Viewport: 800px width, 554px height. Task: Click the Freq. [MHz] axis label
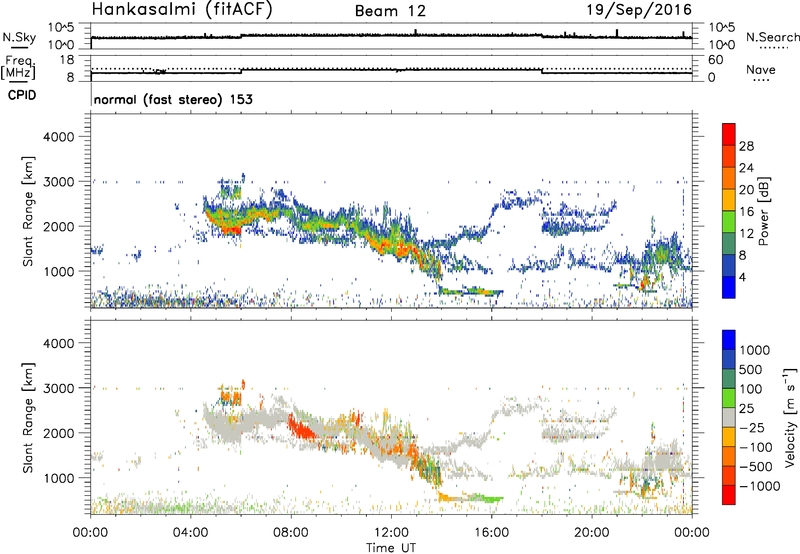tap(18, 68)
